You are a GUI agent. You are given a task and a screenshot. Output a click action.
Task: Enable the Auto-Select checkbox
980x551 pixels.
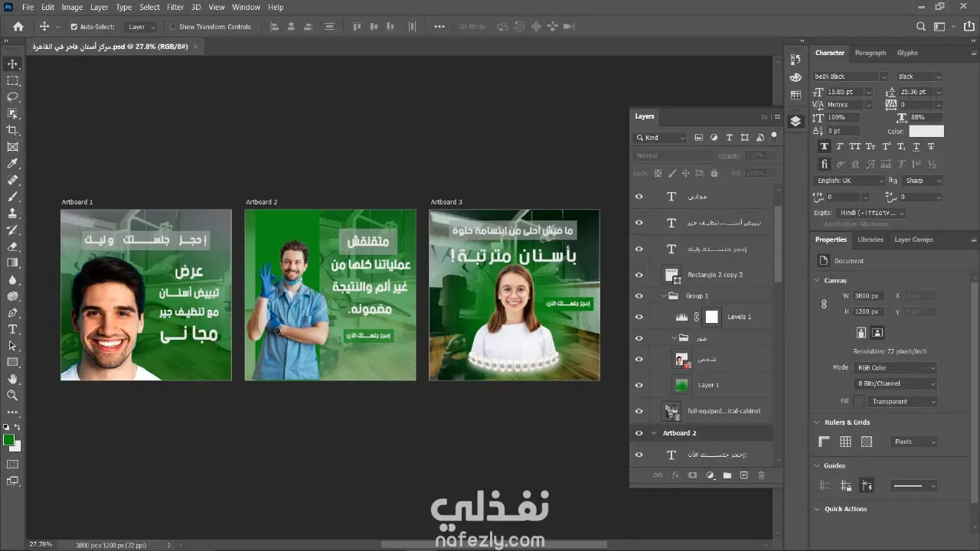coord(74,27)
